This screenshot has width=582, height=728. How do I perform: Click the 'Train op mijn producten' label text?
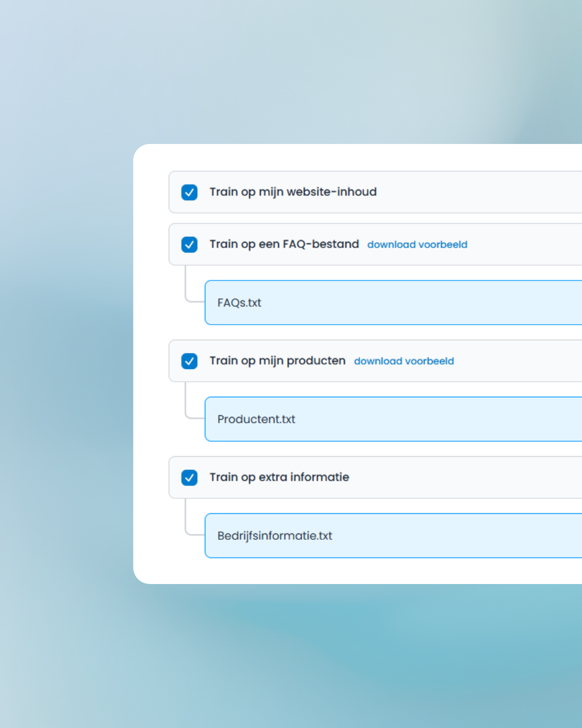(277, 361)
